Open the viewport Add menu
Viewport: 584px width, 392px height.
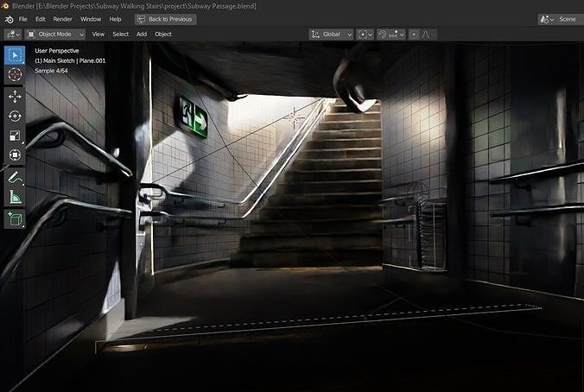click(142, 35)
